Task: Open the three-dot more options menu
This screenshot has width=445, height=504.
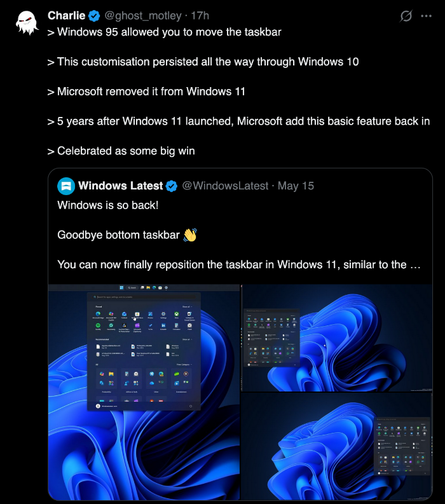Action: (427, 16)
